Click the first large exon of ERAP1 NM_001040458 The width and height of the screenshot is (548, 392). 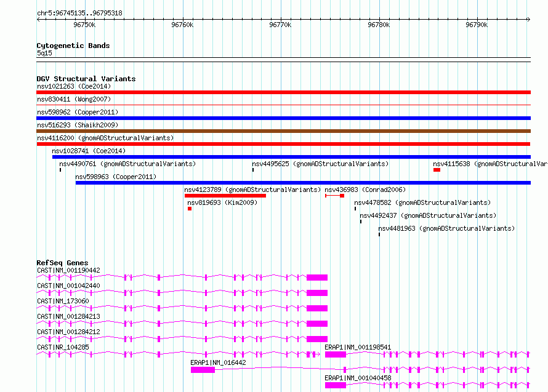pyautogui.click(x=336, y=385)
